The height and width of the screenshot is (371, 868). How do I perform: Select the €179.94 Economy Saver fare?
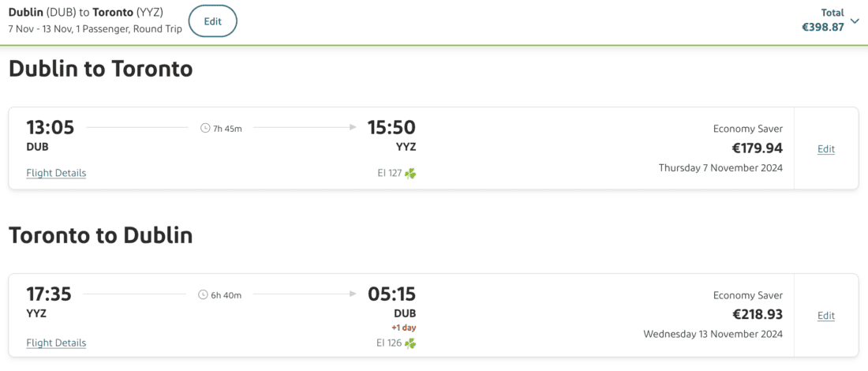[x=756, y=148]
